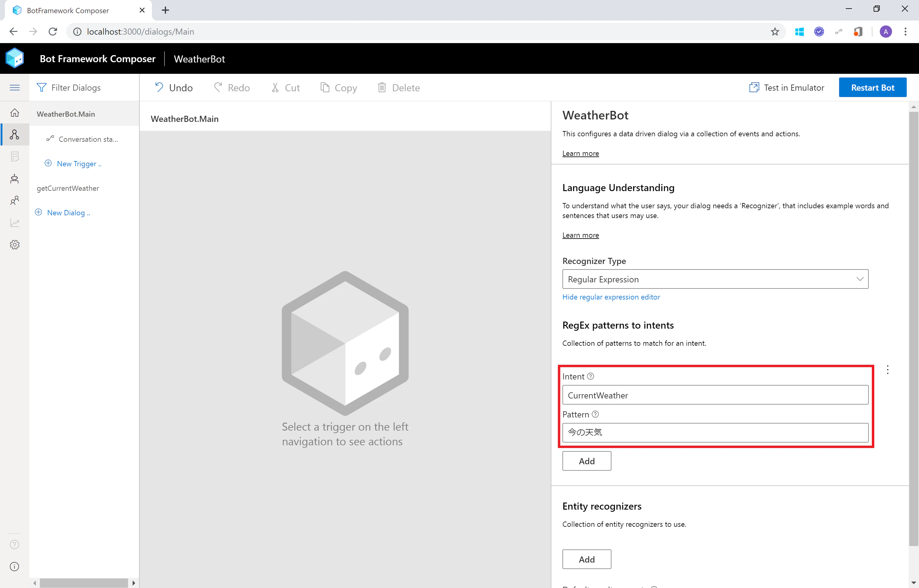This screenshot has height=588, width=919.
Task: Click Add under Entity recognizers
Action: click(586, 559)
